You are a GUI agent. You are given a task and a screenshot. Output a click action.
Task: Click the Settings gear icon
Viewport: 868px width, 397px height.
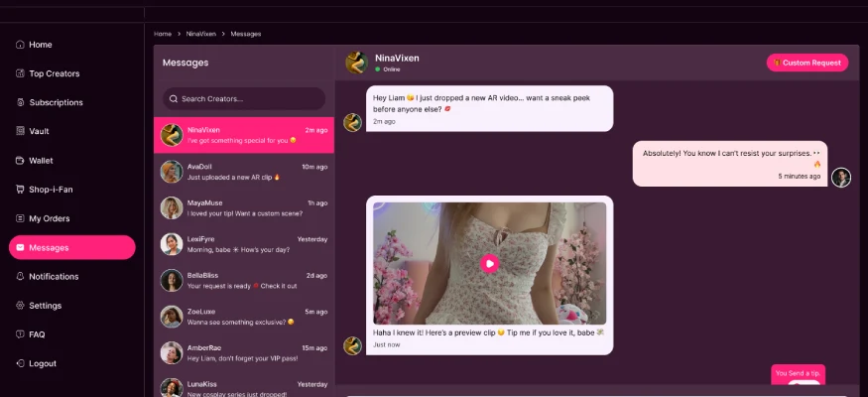tap(20, 306)
